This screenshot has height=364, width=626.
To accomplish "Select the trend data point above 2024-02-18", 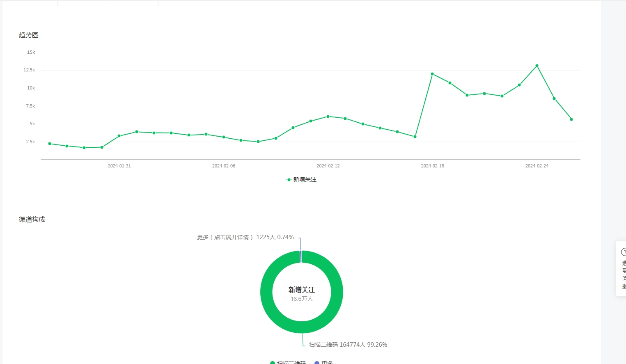I will [432, 74].
